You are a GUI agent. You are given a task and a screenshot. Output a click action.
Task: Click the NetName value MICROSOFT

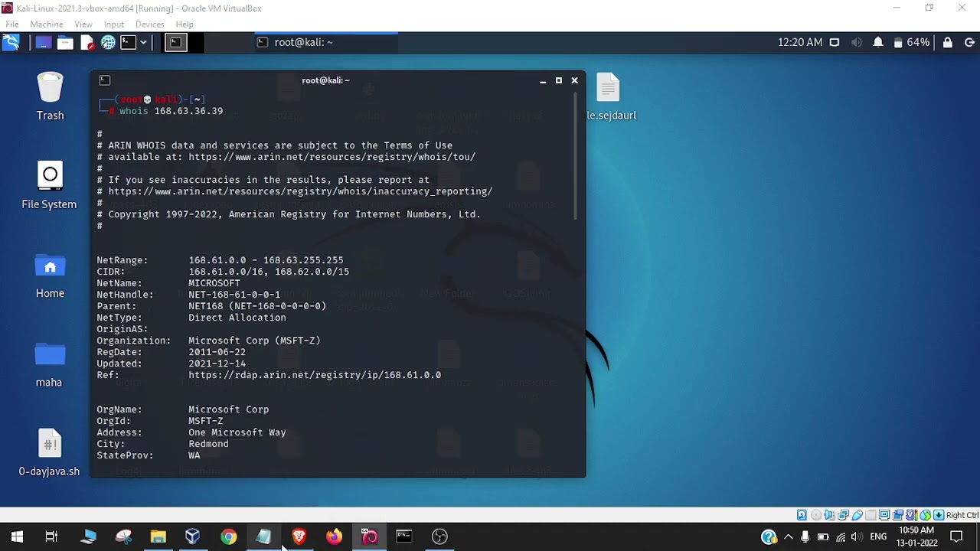(x=214, y=283)
